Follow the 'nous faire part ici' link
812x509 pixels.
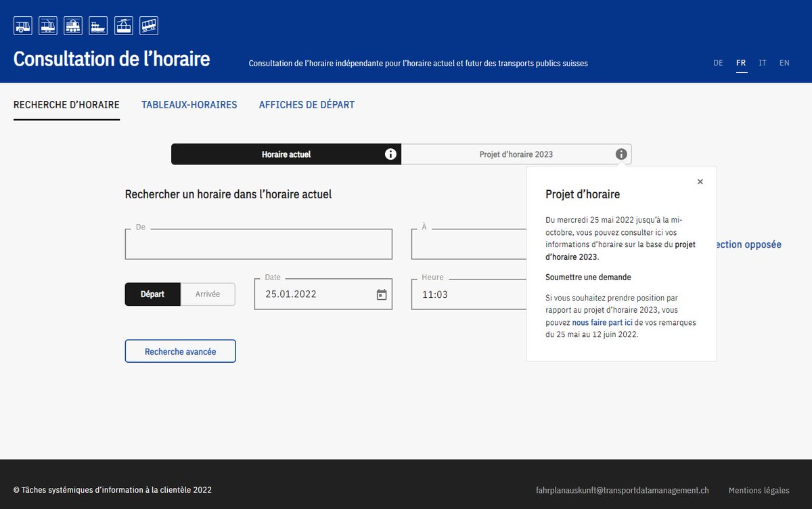(x=602, y=323)
